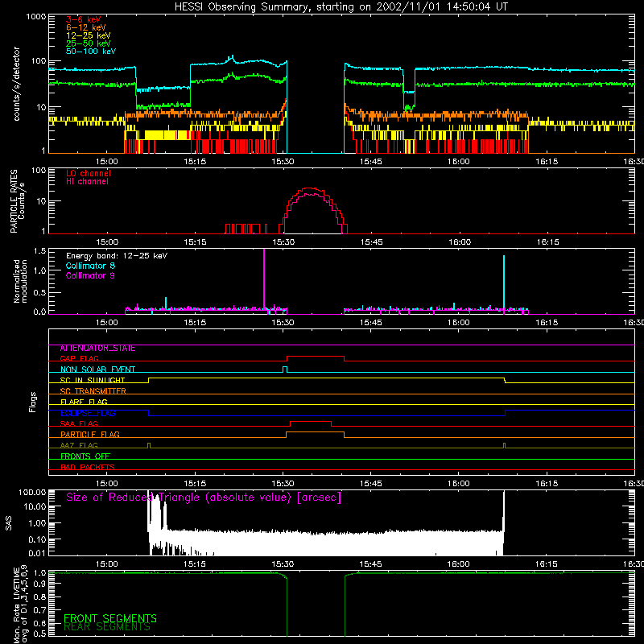Click the counts/s/detector axis label
The height and width of the screenshot is (644, 644).
pos(16,84)
